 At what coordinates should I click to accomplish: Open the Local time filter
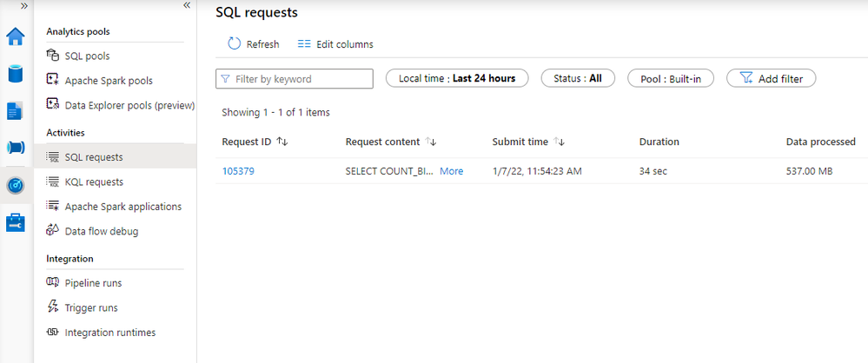[x=457, y=78]
